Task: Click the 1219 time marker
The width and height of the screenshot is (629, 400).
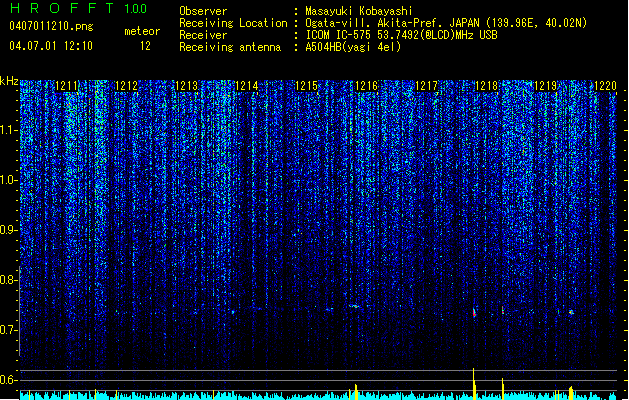Action: (546, 86)
